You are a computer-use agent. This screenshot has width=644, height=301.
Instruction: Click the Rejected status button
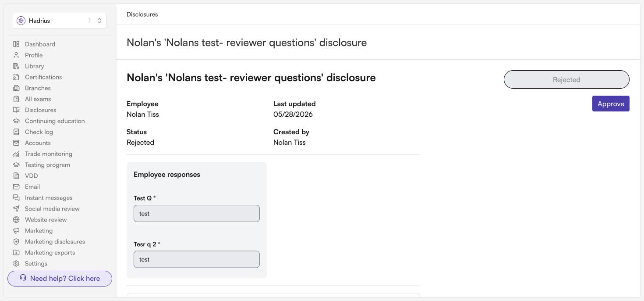click(x=566, y=79)
